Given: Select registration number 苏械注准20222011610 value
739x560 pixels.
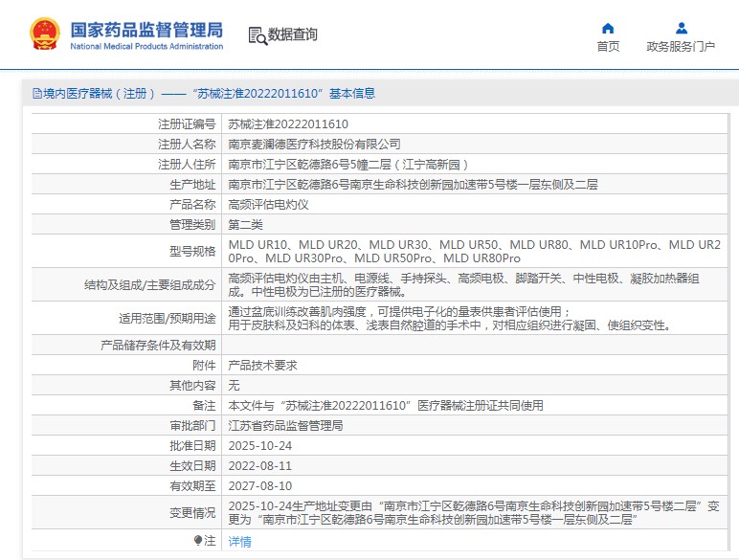Looking at the screenshot, I should click(x=288, y=124).
